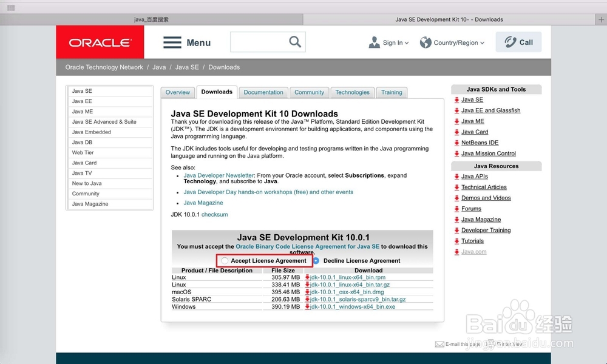The width and height of the screenshot is (607, 364).
Task: Open Java Card link in right panel
Action: pos(475,132)
